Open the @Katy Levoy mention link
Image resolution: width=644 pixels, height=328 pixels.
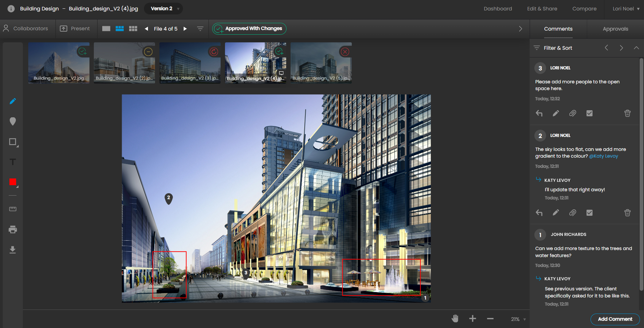pyautogui.click(x=603, y=156)
